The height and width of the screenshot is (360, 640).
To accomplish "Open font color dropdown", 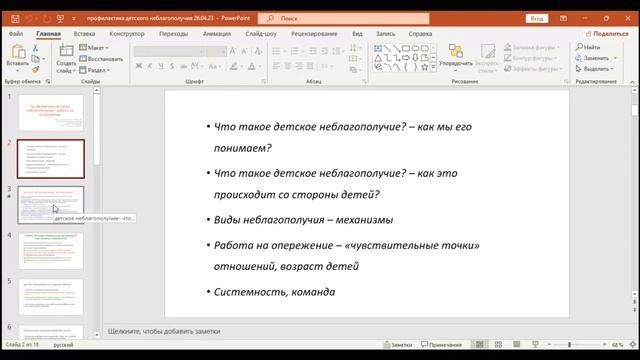I will (260, 66).
